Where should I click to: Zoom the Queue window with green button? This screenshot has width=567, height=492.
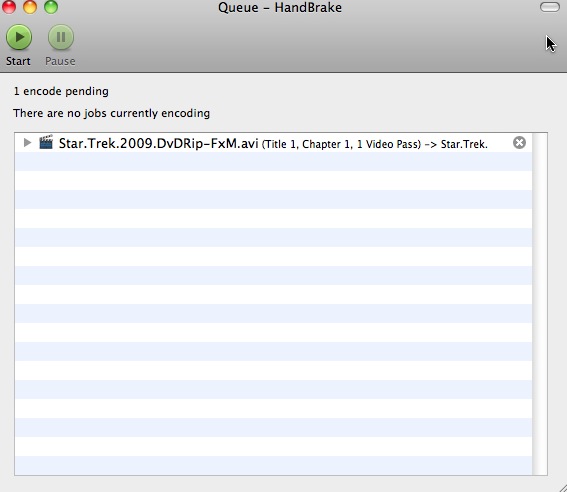tap(51, 7)
